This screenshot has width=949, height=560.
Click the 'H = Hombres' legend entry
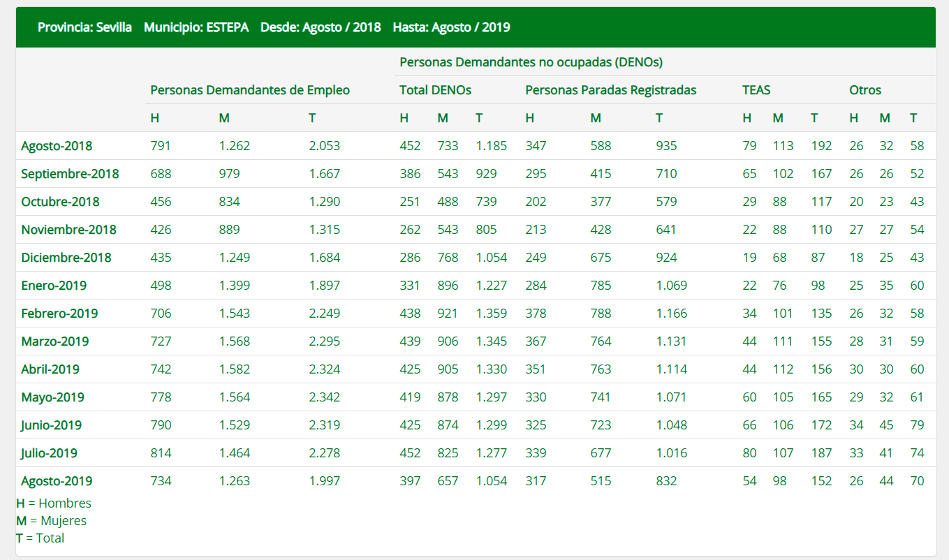coord(54,503)
